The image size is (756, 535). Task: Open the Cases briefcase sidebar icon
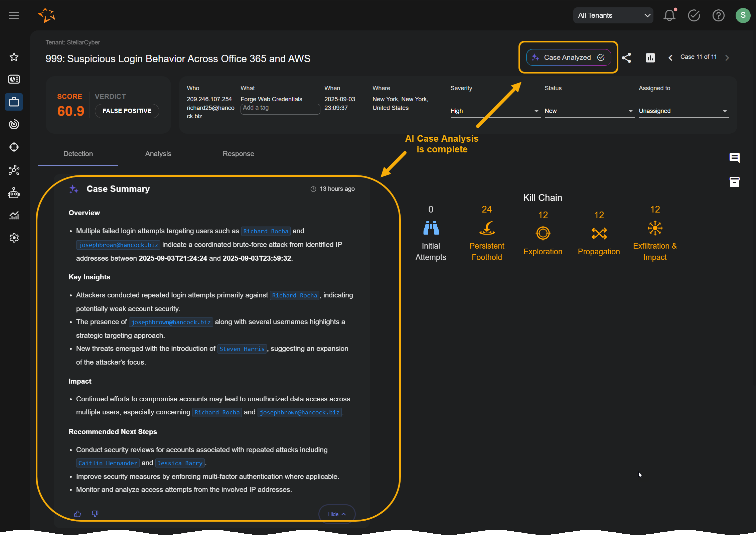(14, 102)
